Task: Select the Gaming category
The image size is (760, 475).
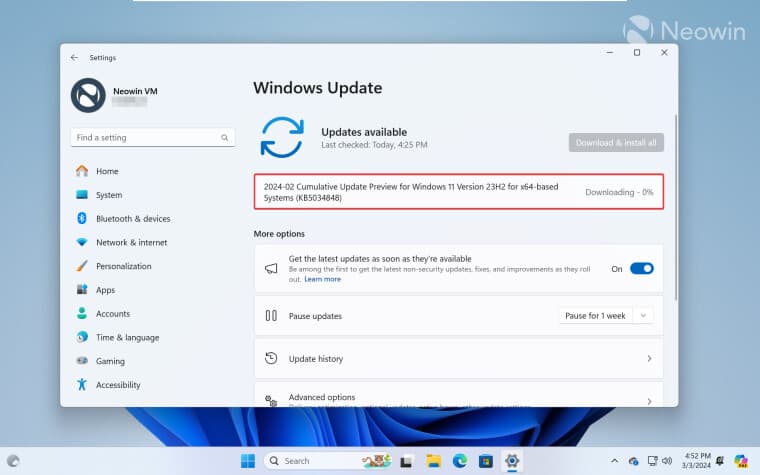Action: [x=110, y=361]
